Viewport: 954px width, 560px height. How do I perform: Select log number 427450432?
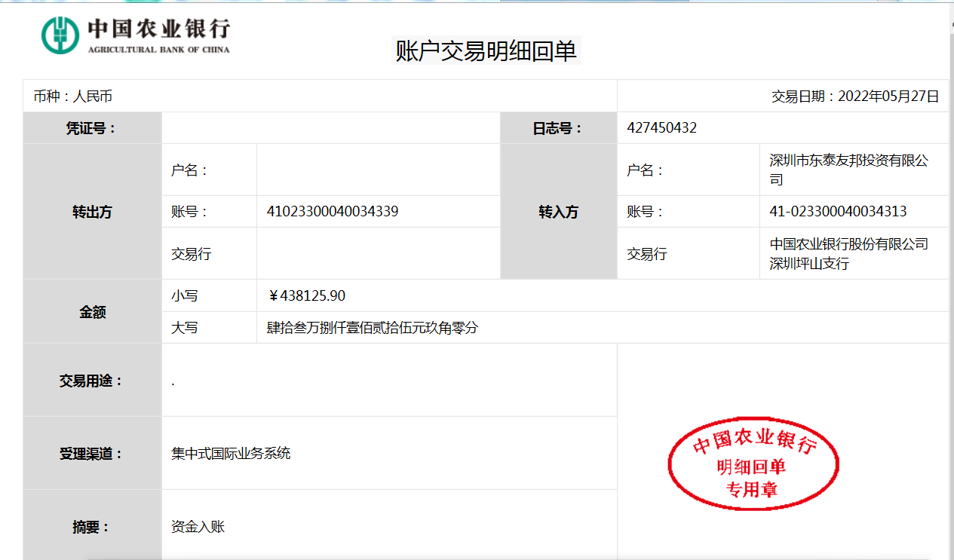click(x=661, y=128)
